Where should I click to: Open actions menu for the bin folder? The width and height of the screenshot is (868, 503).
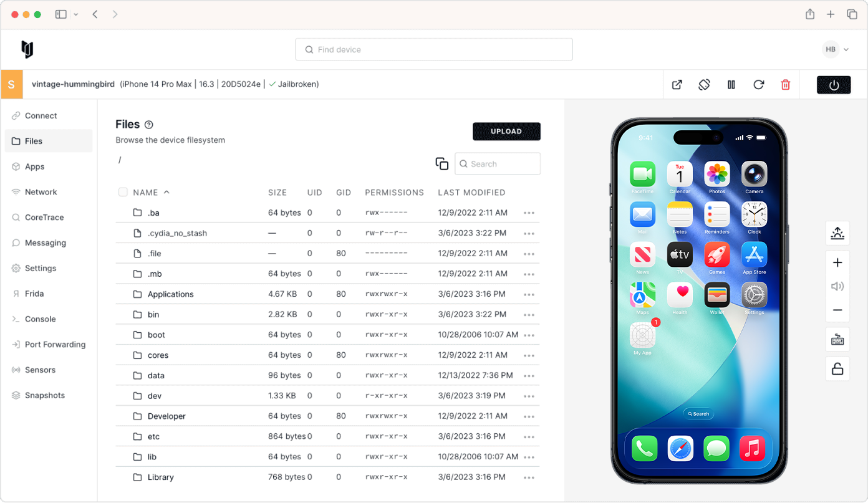[x=529, y=314]
